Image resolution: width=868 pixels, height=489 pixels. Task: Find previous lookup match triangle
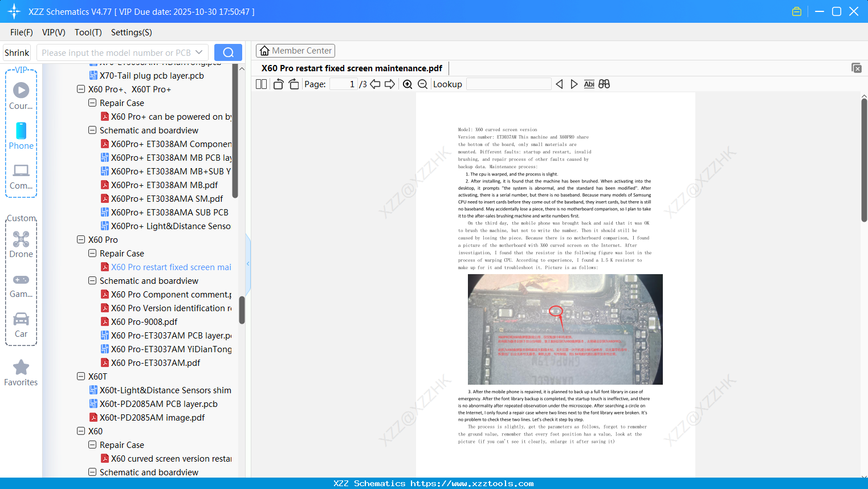559,84
